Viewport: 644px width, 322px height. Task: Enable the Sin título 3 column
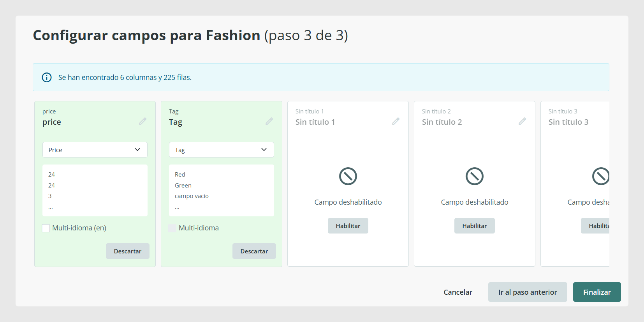595,226
